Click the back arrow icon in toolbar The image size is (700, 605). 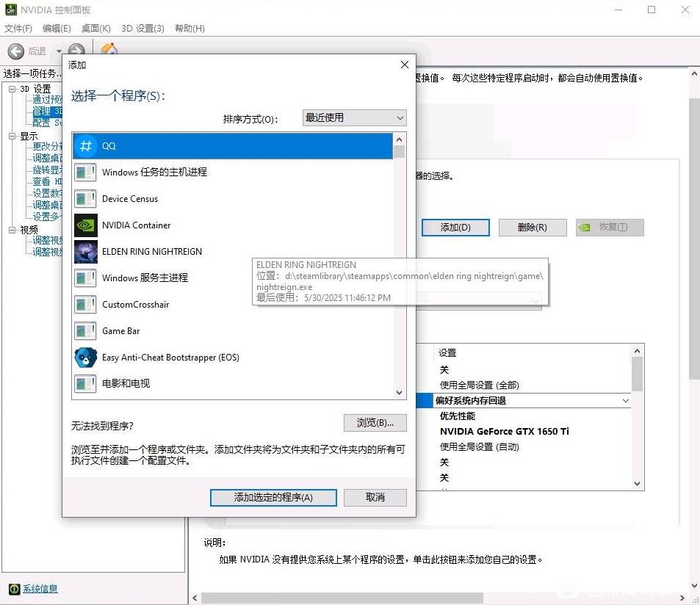tap(16, 51)
